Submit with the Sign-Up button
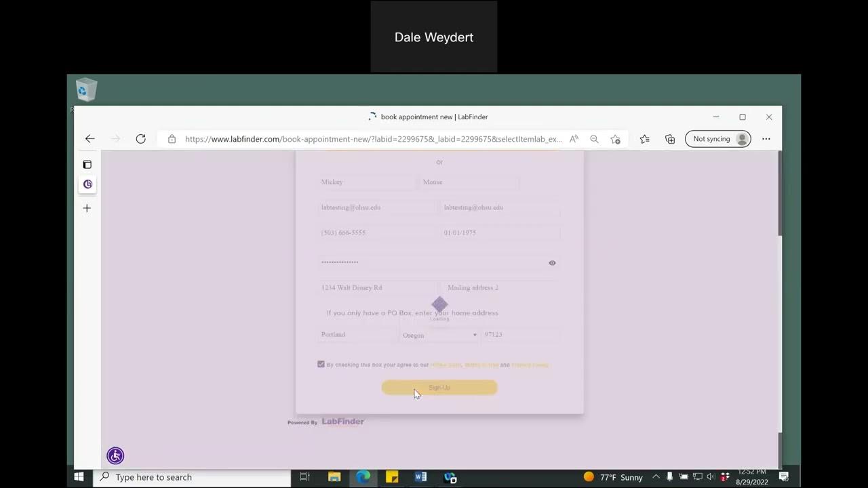Viewport: 868px width, 488px height. [x=439, y=388]
